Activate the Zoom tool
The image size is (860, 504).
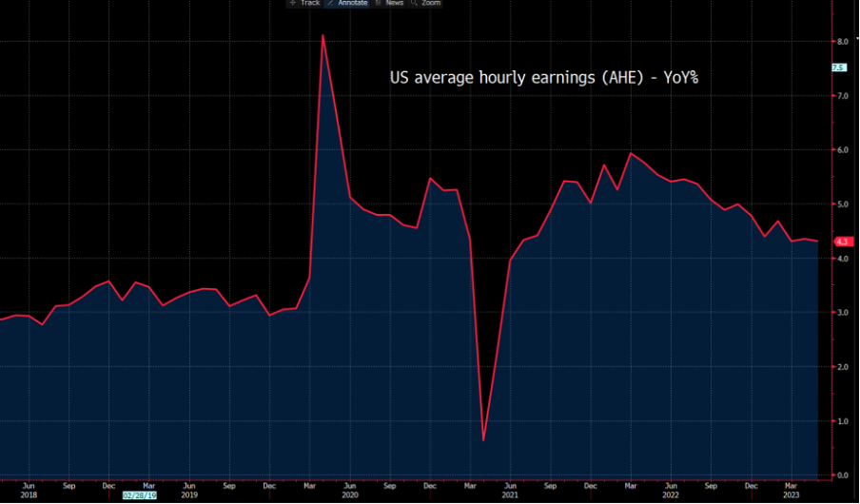(x=425, y=3)
